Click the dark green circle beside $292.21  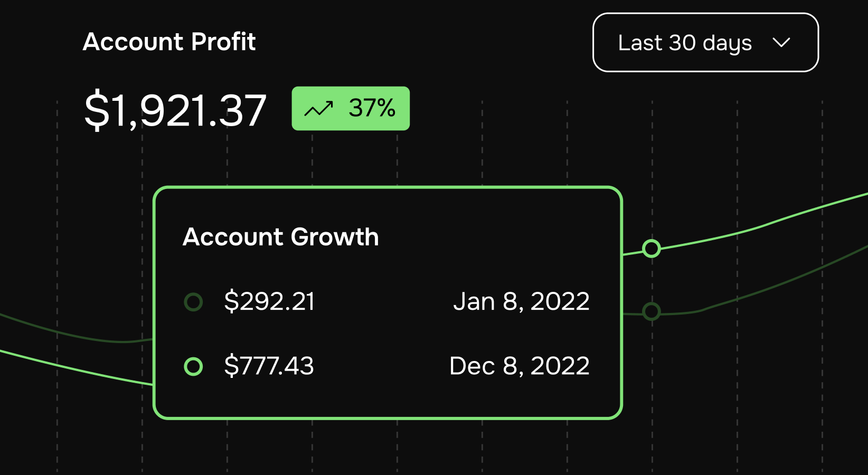(x=193, y=302)
